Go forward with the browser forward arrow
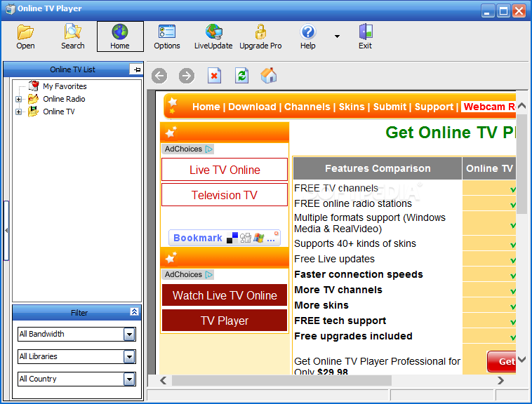 187,76
